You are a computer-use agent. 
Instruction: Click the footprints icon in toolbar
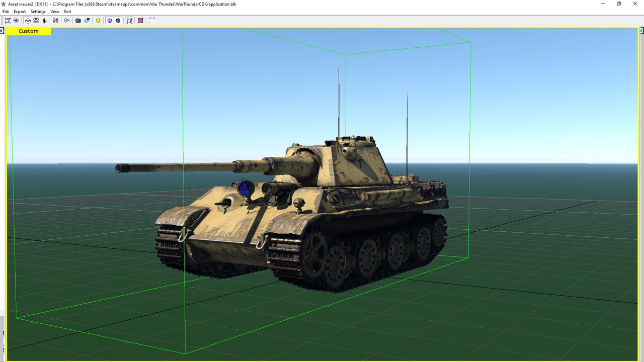click(36, 21)
